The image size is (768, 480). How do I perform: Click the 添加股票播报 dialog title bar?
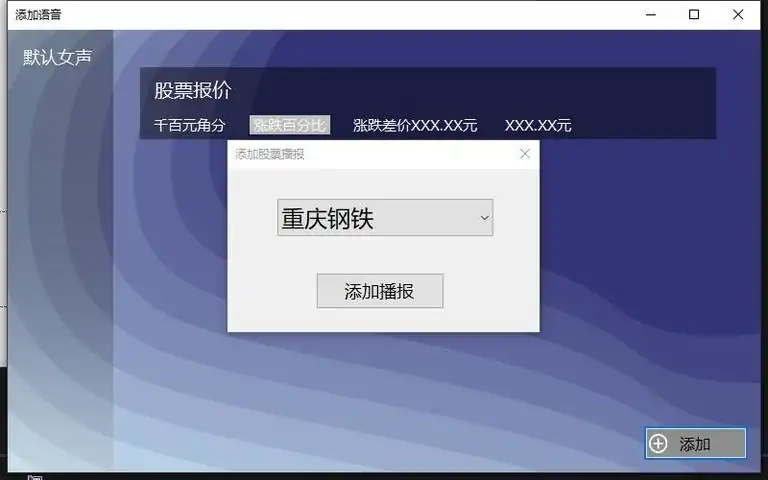[x=380, y=154]
